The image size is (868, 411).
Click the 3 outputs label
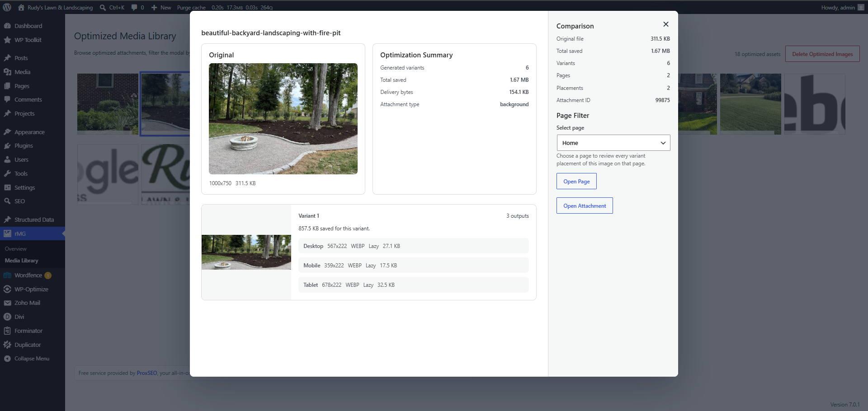pos(517,216)
